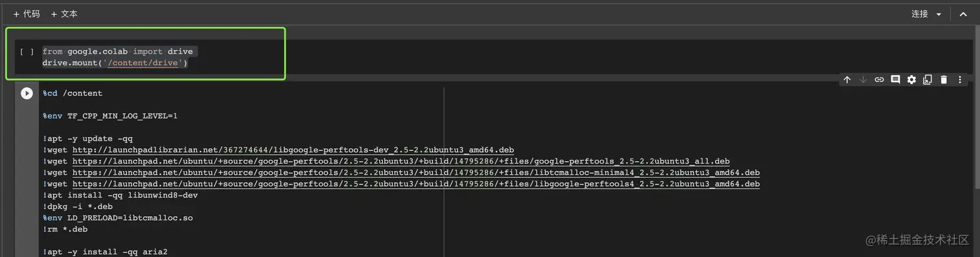
Task: Add a comment to the cell
Action: coord(895,80)
